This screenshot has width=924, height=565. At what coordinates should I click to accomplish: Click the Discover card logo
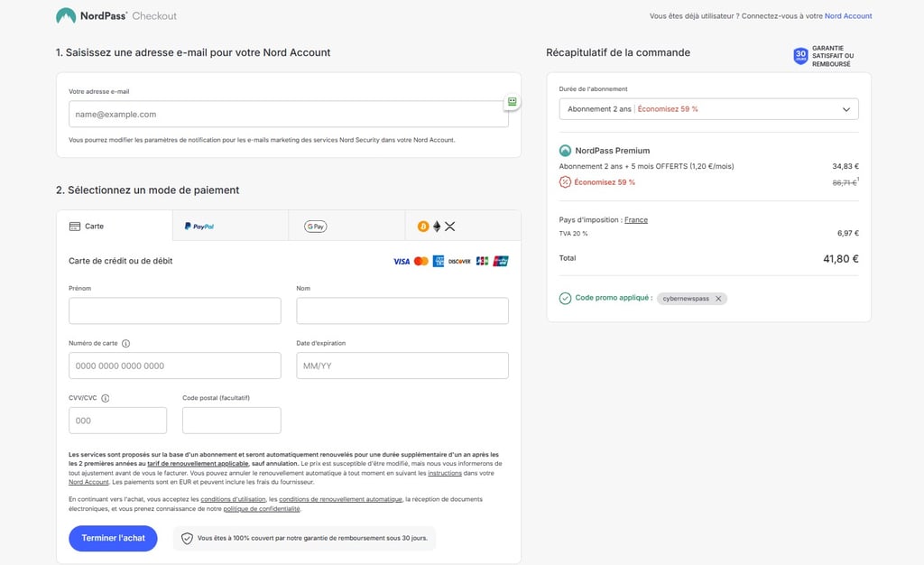pos(459,261)
